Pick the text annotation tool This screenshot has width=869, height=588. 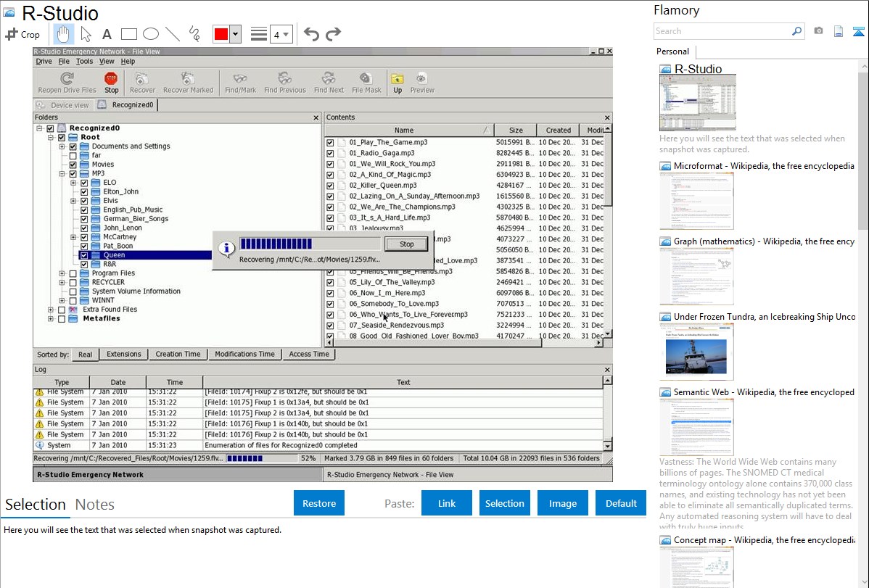click(107, 34)
